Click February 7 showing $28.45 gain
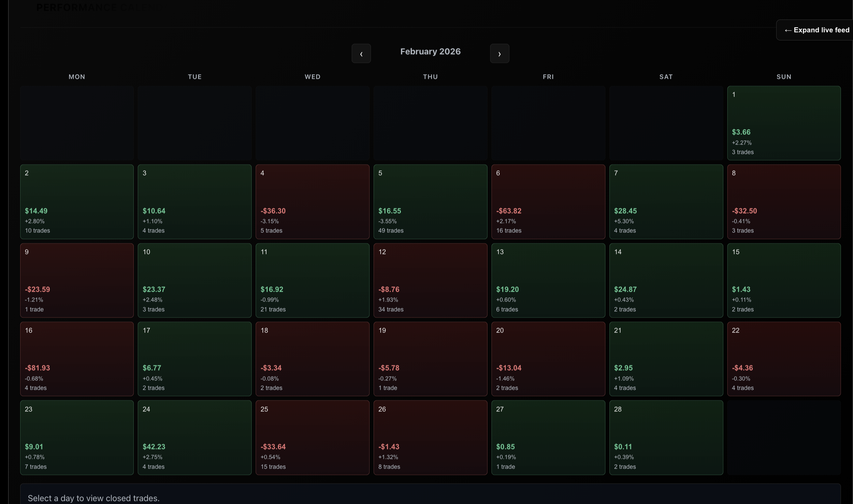 (666, 202)
